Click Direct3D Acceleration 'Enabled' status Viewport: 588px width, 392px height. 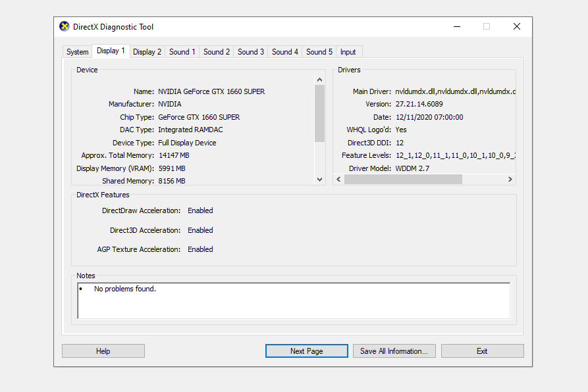coord(200,230)
